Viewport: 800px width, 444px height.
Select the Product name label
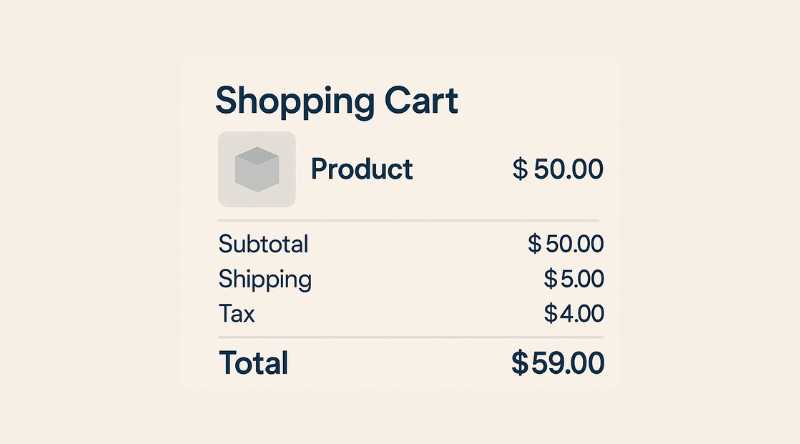[362, 169]
